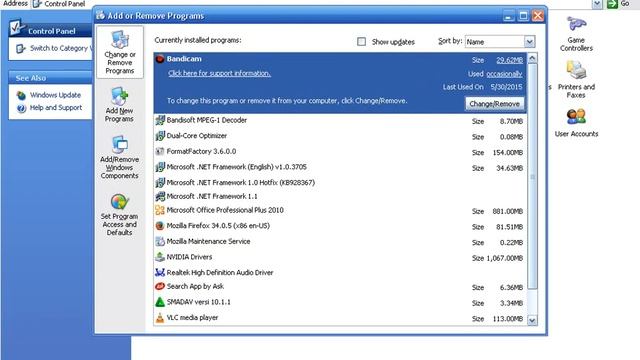Click the Bandicam program name text

(x=184, y=59)
